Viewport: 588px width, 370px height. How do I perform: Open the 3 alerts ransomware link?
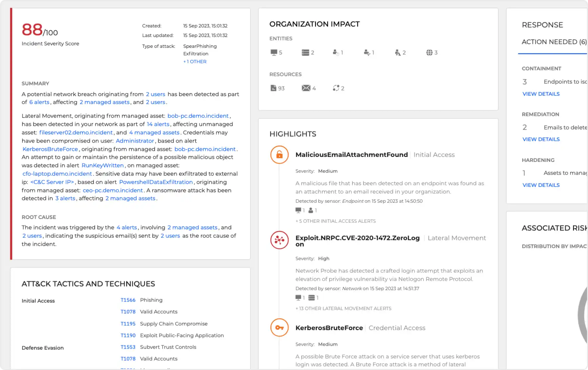click(65, 198)
